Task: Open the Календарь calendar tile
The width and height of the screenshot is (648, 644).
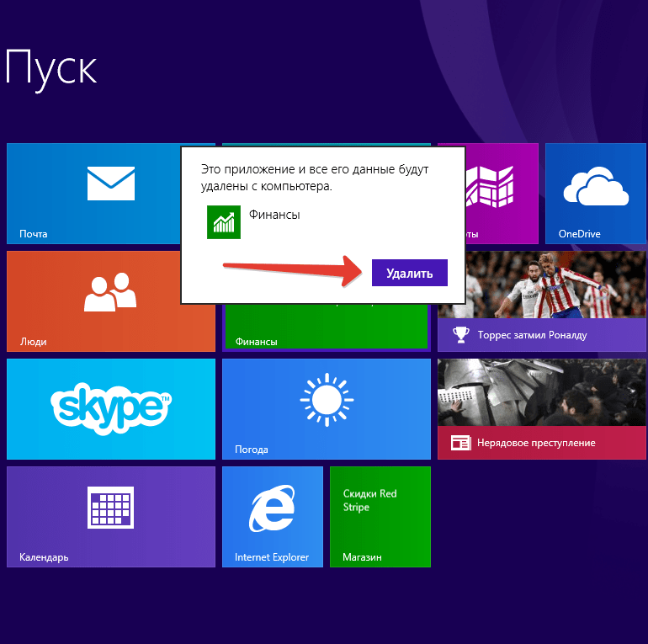Action: point(111,517)
